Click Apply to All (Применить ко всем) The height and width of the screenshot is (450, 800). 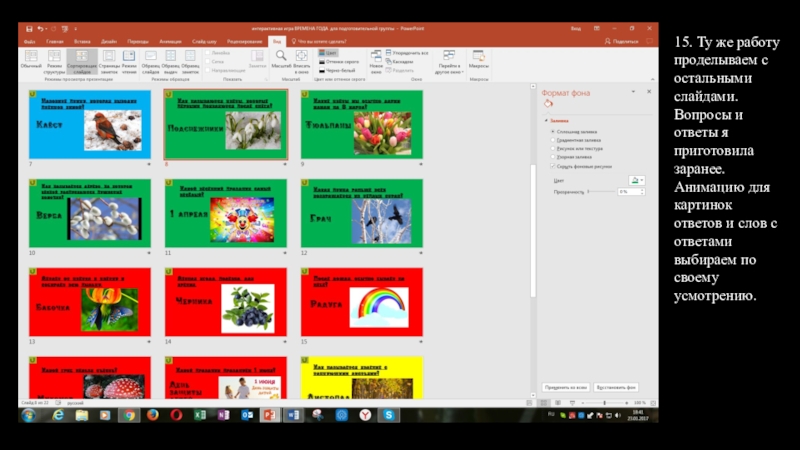pyautogui.click(x=566, y=387)
